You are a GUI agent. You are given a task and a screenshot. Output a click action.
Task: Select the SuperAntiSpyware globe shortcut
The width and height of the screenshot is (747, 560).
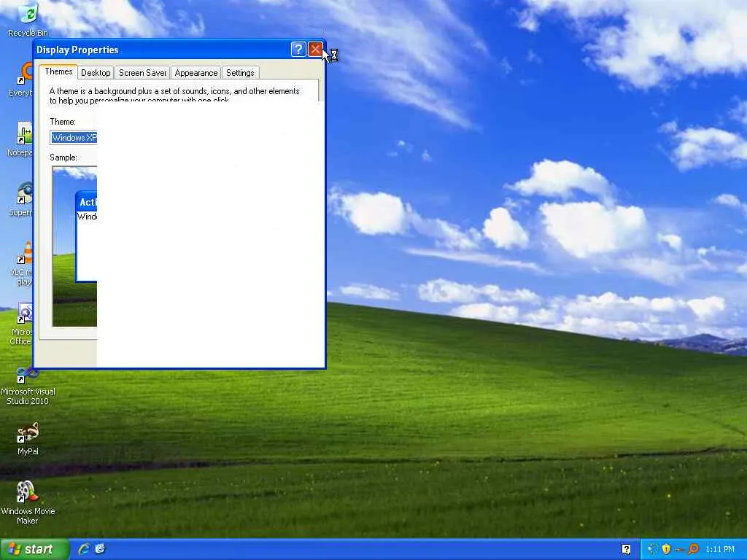[23, 200]
